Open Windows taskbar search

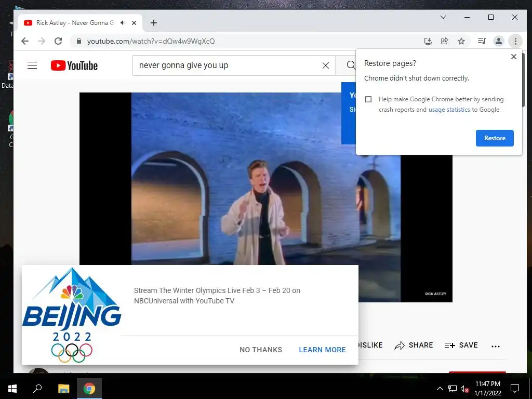point(37,389)
